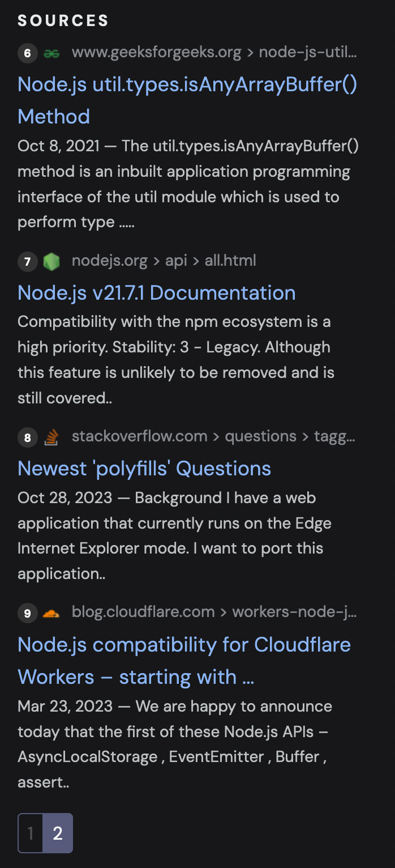The image size is (395, 868).
Task: Click the Oct 8, 2021 GeeksforGeeks snippet
Action: (188, 184)
